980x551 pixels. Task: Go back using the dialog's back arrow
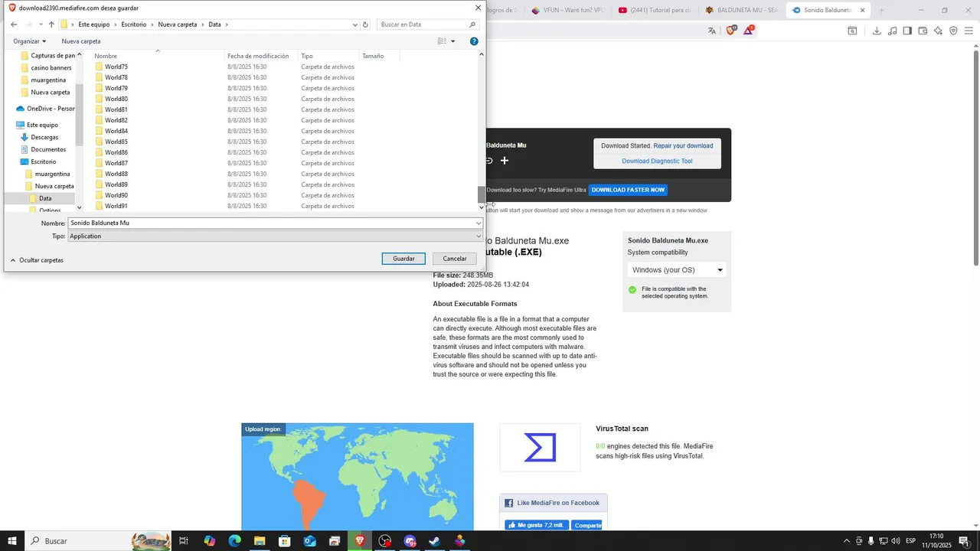point(14,24)
